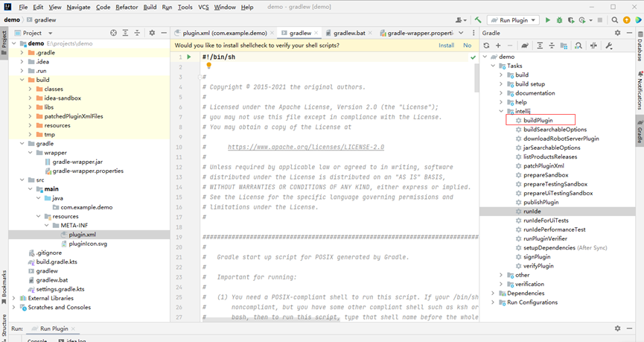Run script from line 1 gutter arrow
This screenshot has width=644, height=342.
(189, 57)
